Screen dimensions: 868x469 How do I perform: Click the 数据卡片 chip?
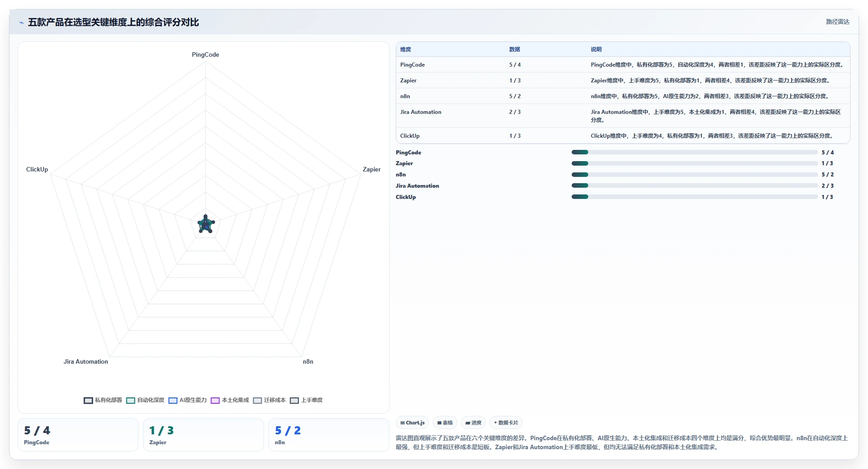click(506, 423)
